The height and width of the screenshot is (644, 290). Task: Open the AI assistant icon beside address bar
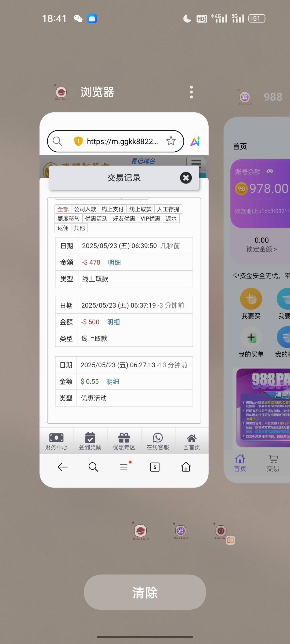pyautogui.click(x=195, y=141)
